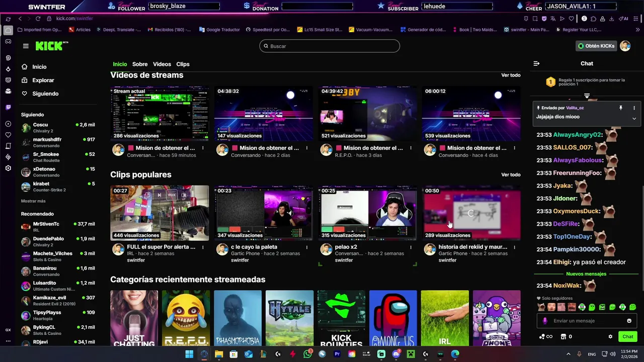This screenshot has width=644, height=362.
Task: Open Premiere Pro from taskbar
Action: click(x=337, y=354)
